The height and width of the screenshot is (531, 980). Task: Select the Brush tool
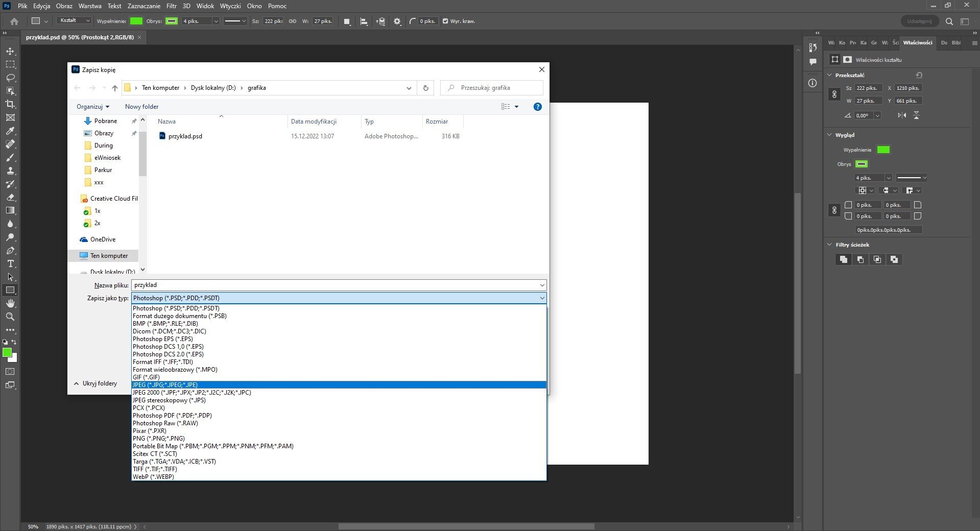10,158
